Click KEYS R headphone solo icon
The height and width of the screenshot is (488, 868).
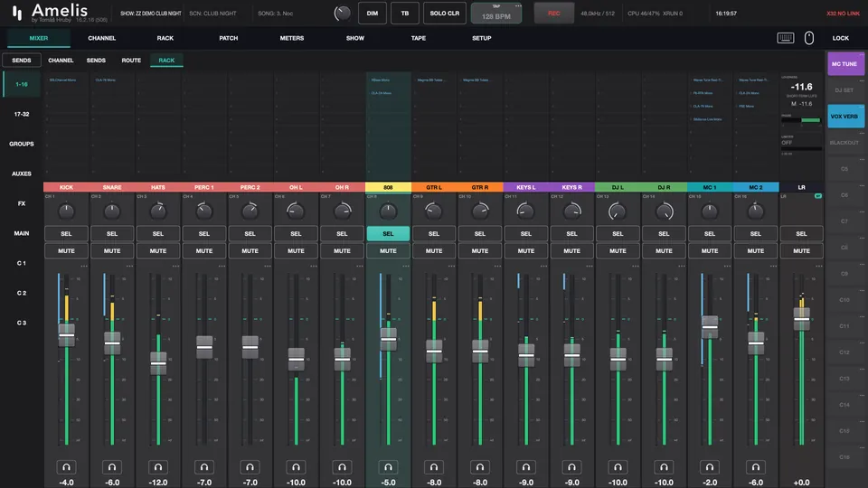coord(571,467)
